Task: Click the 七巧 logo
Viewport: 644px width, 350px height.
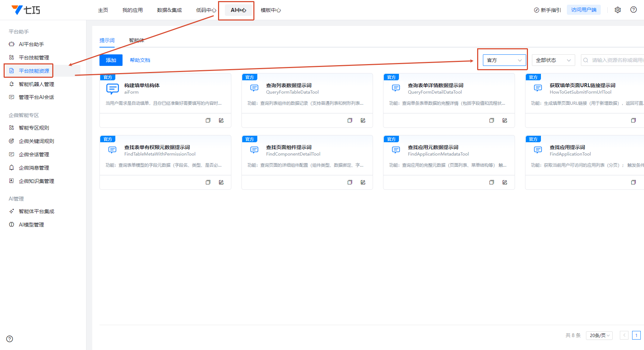Action: point(26,10)
